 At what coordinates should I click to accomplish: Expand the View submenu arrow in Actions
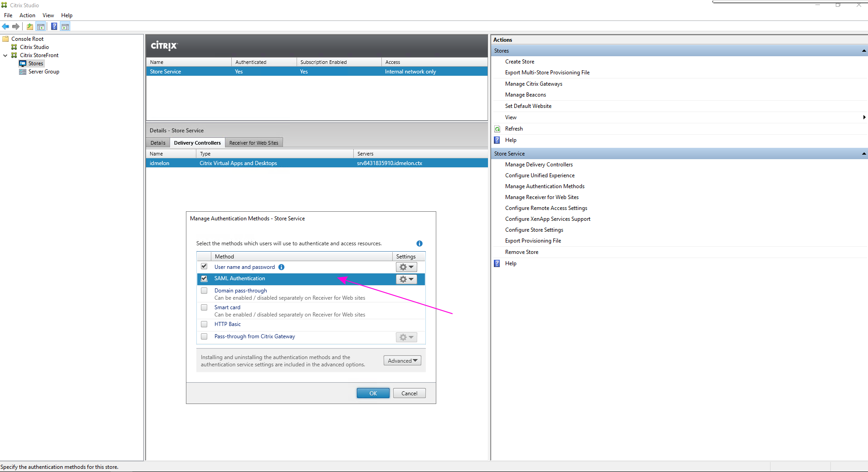point(864,117)
